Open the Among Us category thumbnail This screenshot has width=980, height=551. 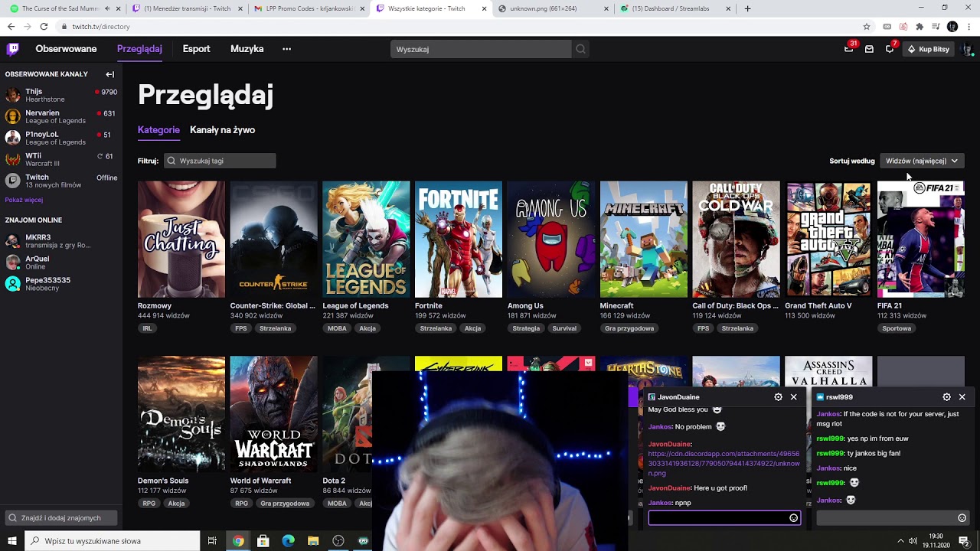[x=551, y=240]
